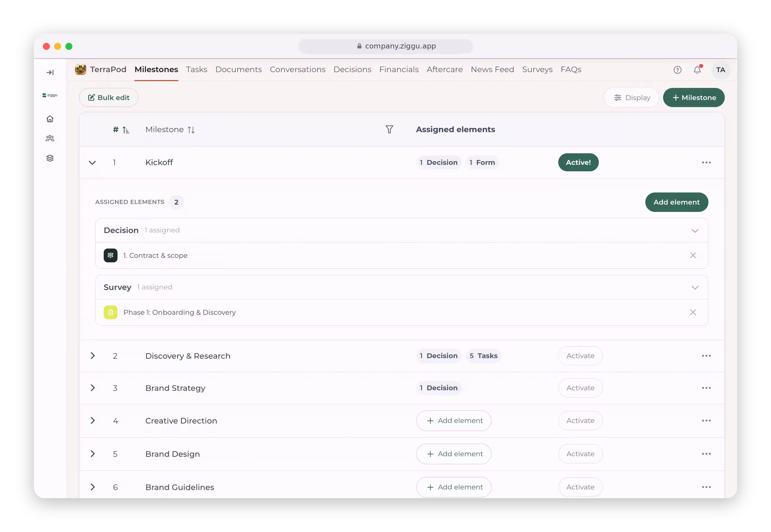771x532 pixels.
Task: Add element to Brand Guidelines milestone
Action: [x=454, y=487]
